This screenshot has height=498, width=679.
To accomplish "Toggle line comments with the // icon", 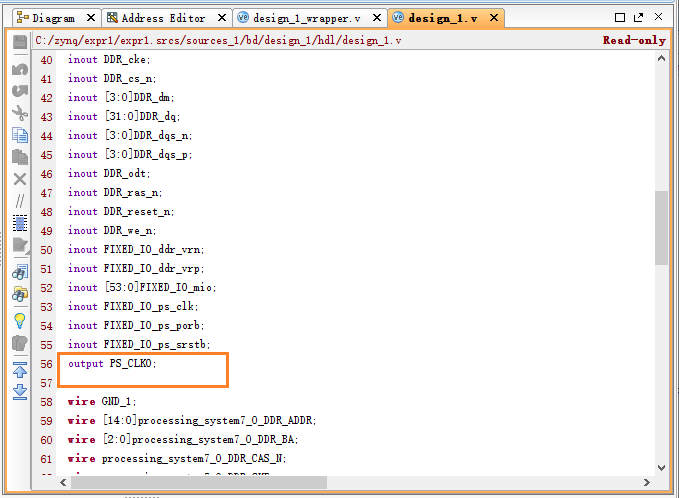I will point(19,201).
